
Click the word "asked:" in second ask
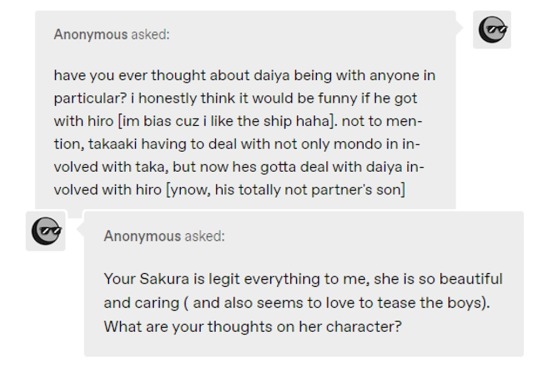pos(205,236)
